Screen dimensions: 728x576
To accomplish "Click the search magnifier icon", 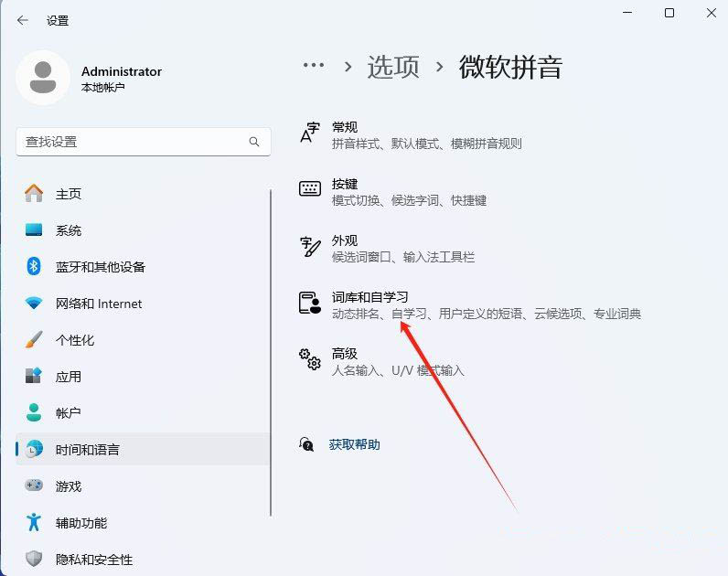I will coord(254,142).
